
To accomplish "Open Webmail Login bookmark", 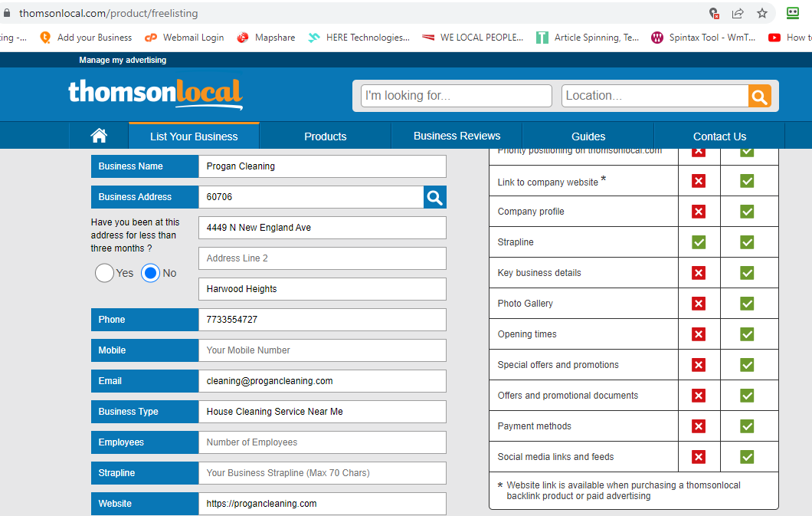I will 185,38.
